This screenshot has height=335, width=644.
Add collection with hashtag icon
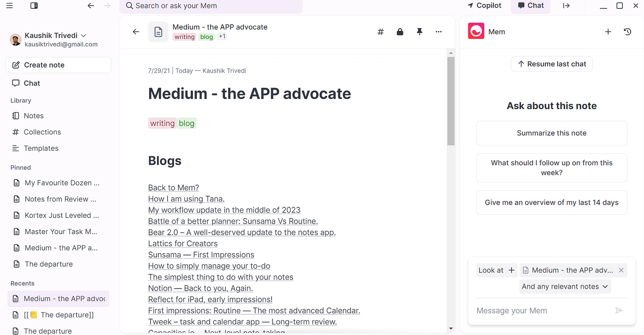(380, 32)
